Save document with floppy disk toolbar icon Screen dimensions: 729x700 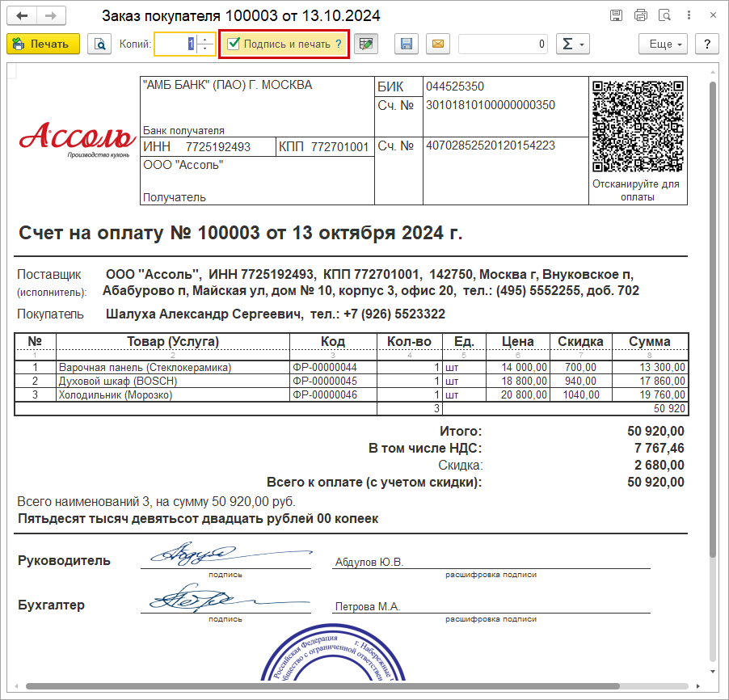tap(407, 44)
